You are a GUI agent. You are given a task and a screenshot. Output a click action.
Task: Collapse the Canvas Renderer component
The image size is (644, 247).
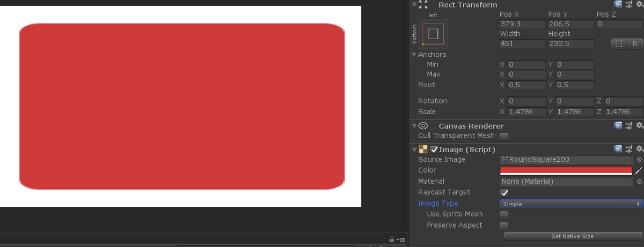click(x=414, y=125)
